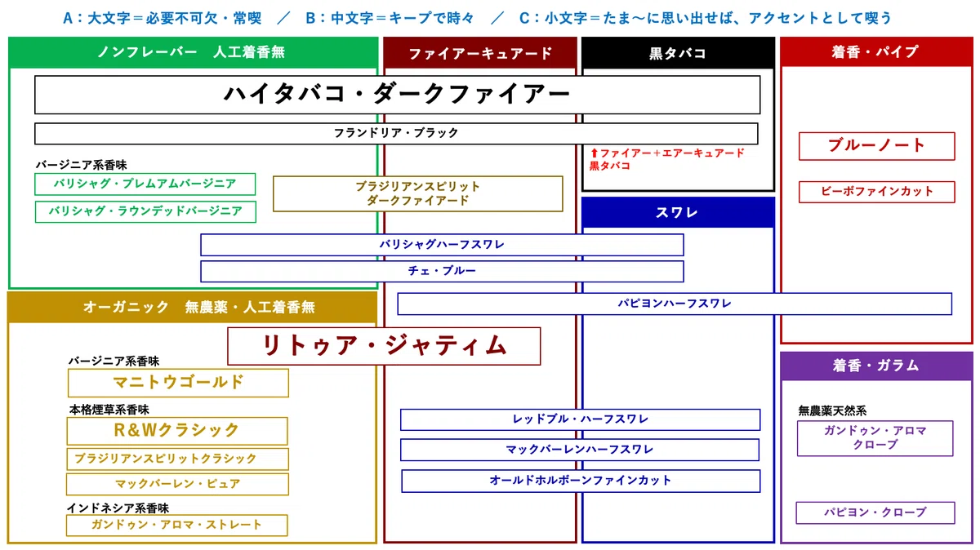Click red ファイアー+エアーキュアード 黒タバコ note
Viewport: 980px width, 550px height.
pos(667,159)
